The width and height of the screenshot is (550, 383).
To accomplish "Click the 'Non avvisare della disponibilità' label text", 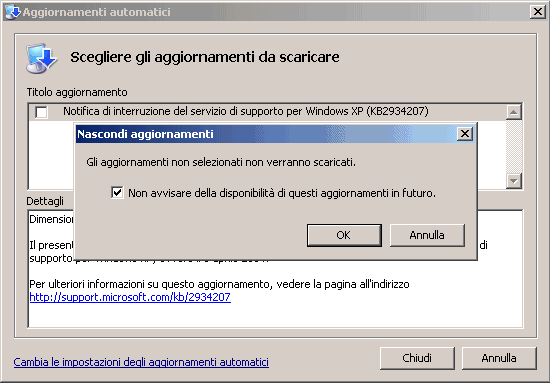I will coord(282,193).
